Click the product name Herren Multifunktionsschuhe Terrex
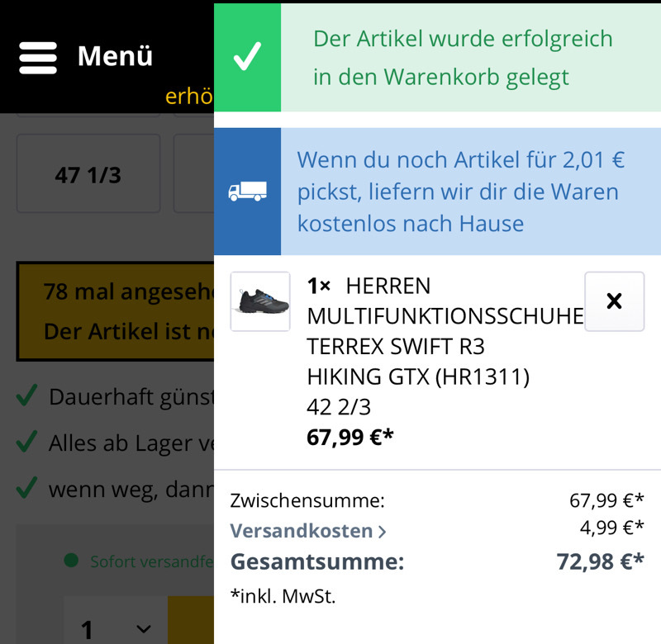 [445, 331]
